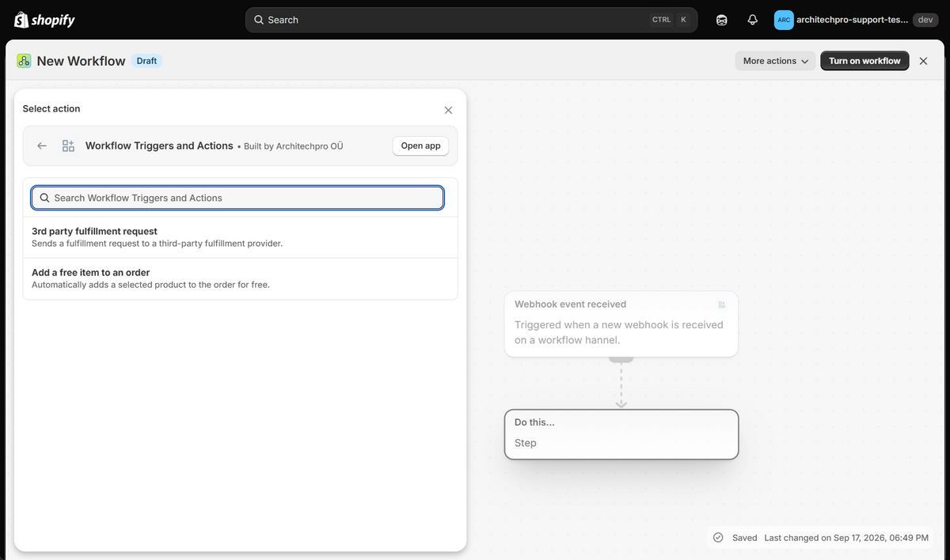The width and height of the screenshot is (950, 560).
Task: Select the Webhook event received node
Action: (621, 324)
